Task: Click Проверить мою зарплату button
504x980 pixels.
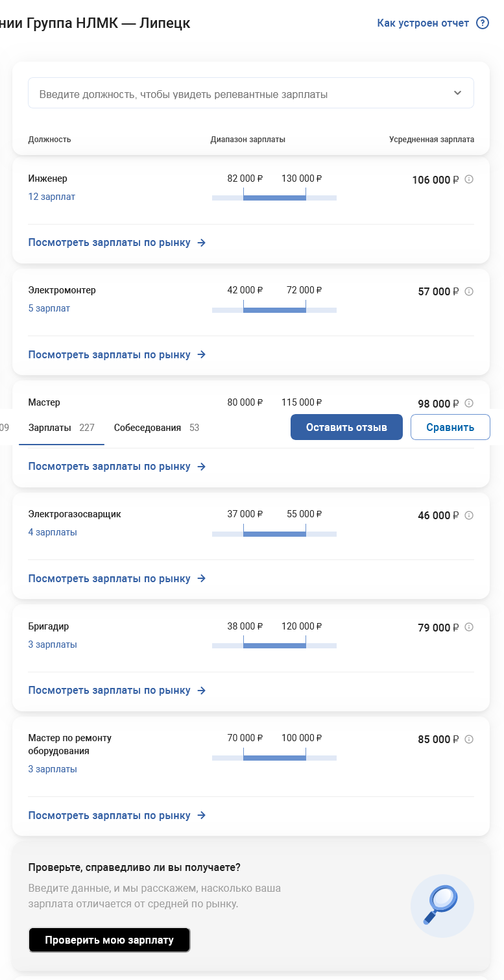Action: pos(109,940)
